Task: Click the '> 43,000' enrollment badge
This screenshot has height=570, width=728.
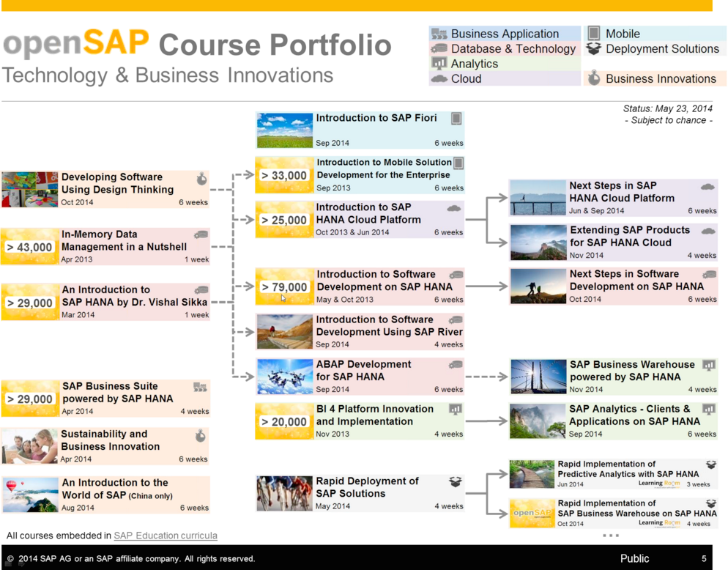Action: click(30, 247)
